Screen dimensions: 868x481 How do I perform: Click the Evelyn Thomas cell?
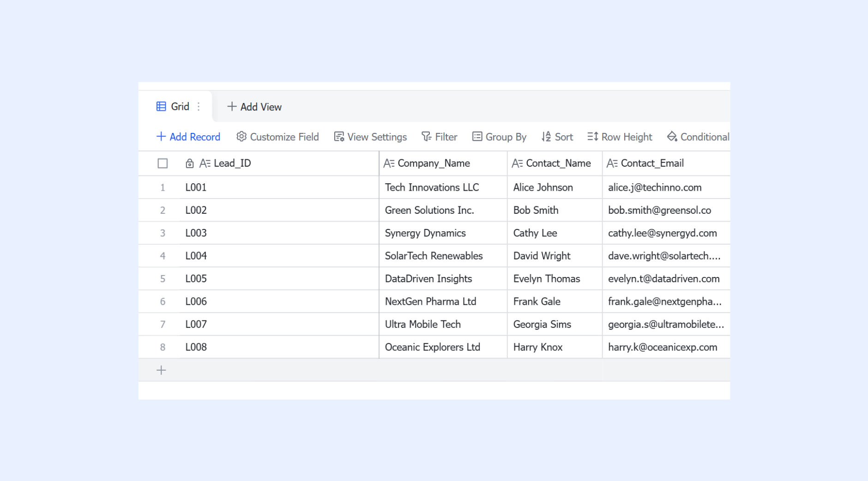[x=555, y=279]
